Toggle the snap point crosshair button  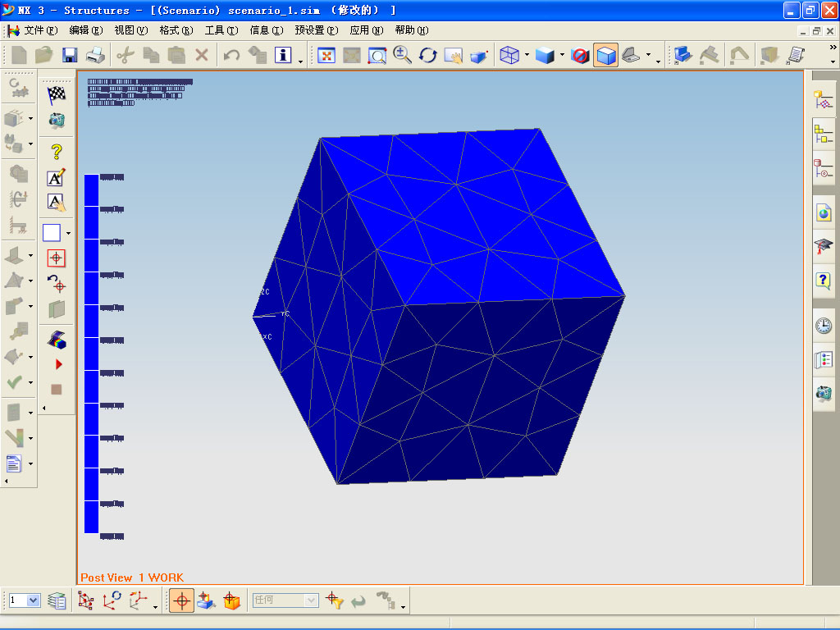181,600
